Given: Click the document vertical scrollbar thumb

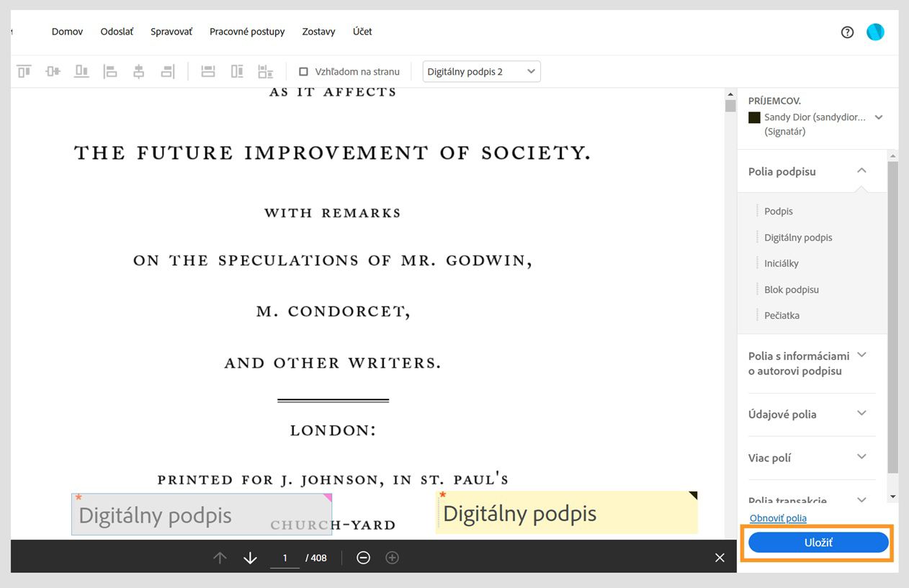Looking at the screenshot, I should tap(730, 107).
